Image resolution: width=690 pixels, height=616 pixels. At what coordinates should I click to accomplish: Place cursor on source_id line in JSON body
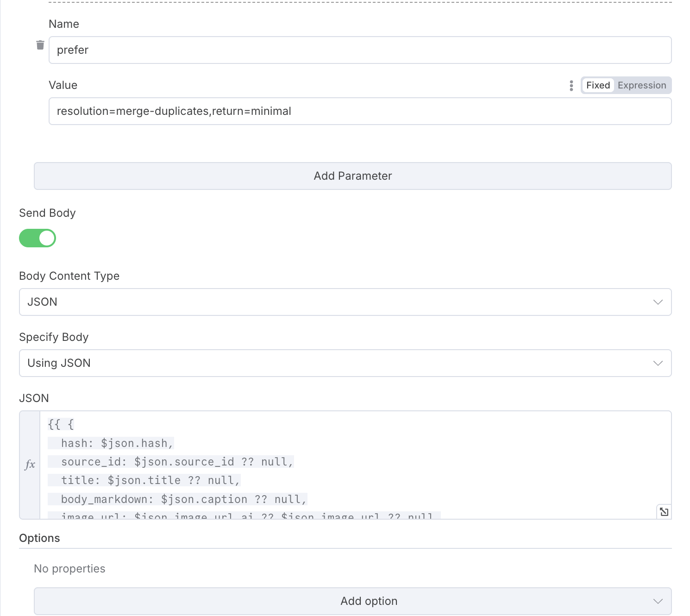(177, 462)
